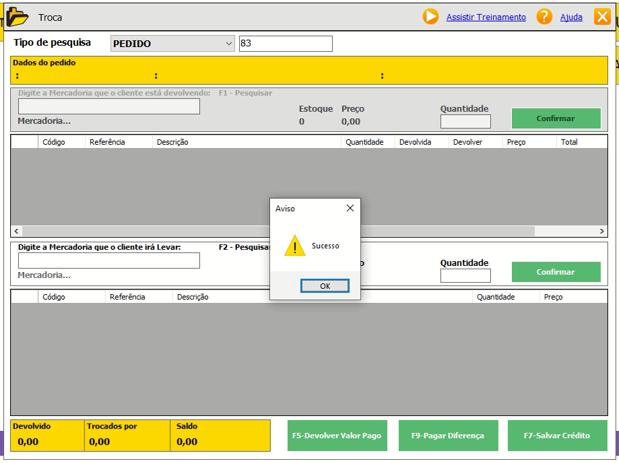Click the orange question mark help icon

(x=544, y=17)
